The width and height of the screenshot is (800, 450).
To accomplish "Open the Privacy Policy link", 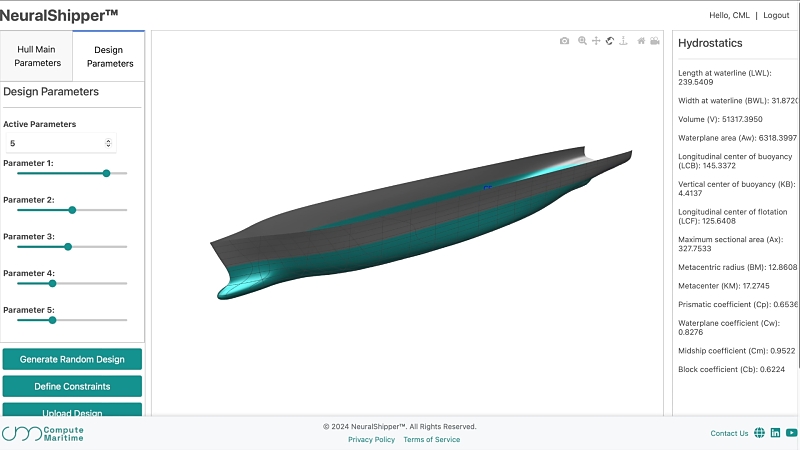I will (371, 439).
